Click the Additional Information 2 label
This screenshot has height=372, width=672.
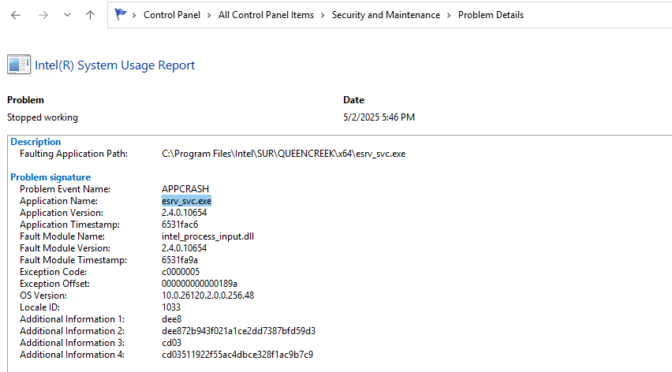coord(72,331)
